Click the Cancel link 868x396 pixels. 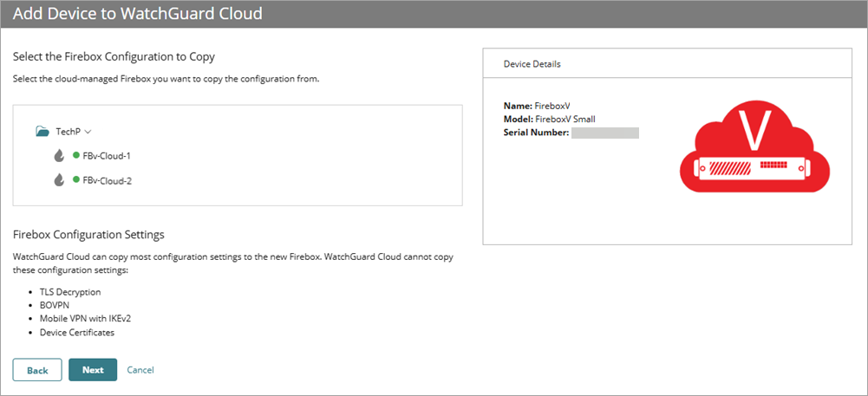[140, 370]
